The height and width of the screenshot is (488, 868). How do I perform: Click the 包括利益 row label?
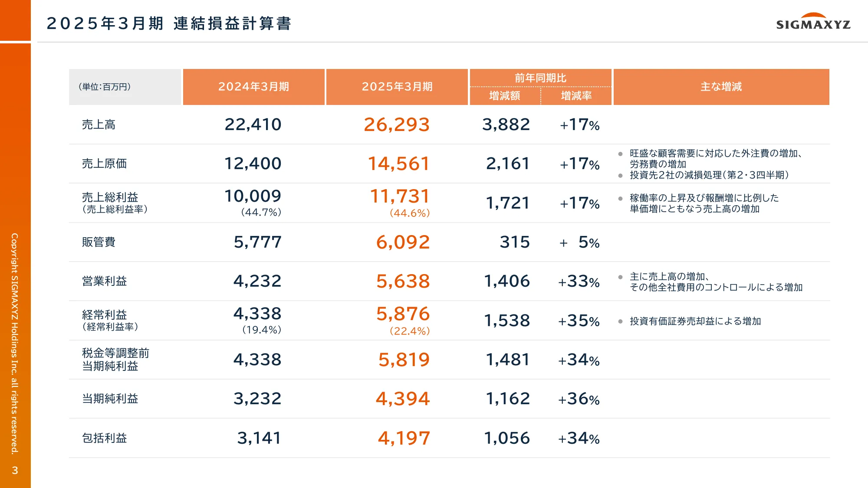(x=104, y=438)
